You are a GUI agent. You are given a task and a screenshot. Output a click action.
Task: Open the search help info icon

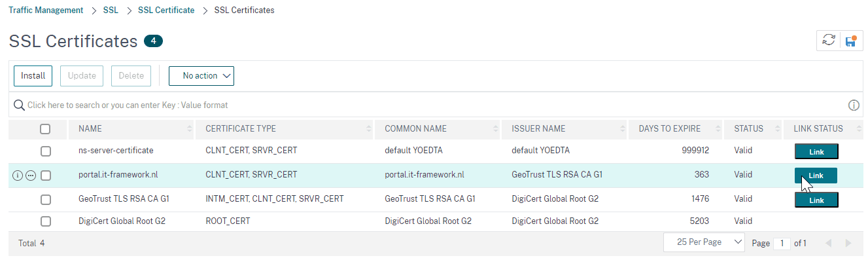(853, 105)
